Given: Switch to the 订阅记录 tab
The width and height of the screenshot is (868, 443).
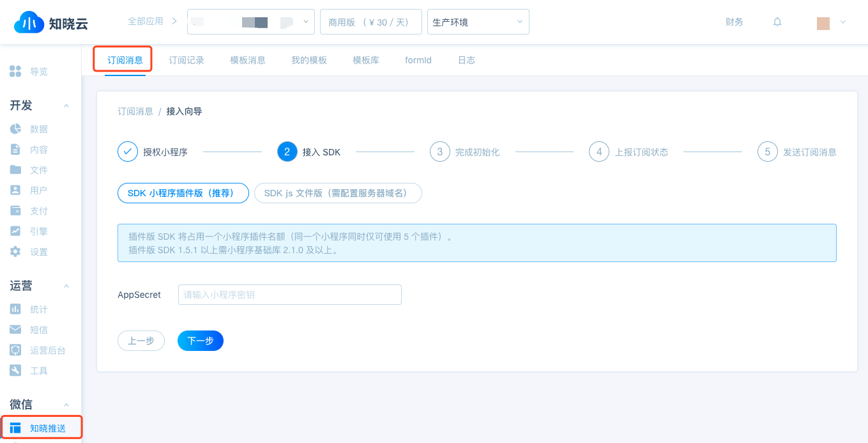Looking at the screenshot, I should point(187,60).
